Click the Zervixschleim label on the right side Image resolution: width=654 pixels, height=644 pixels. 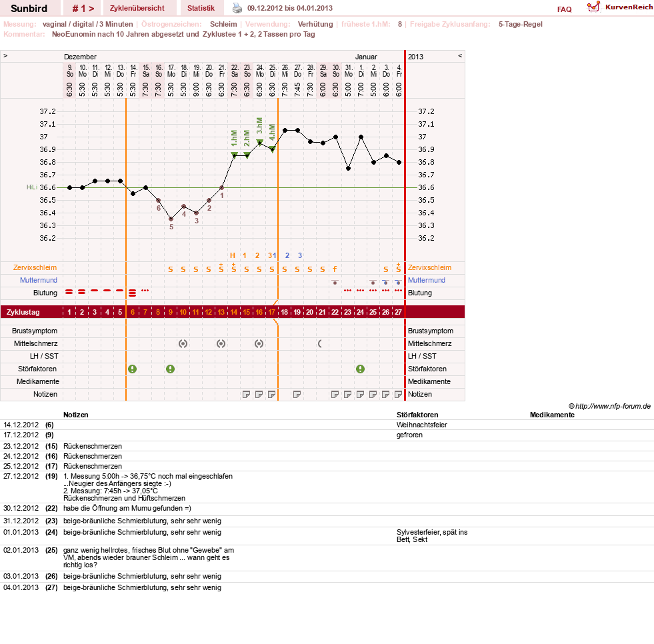429,267
